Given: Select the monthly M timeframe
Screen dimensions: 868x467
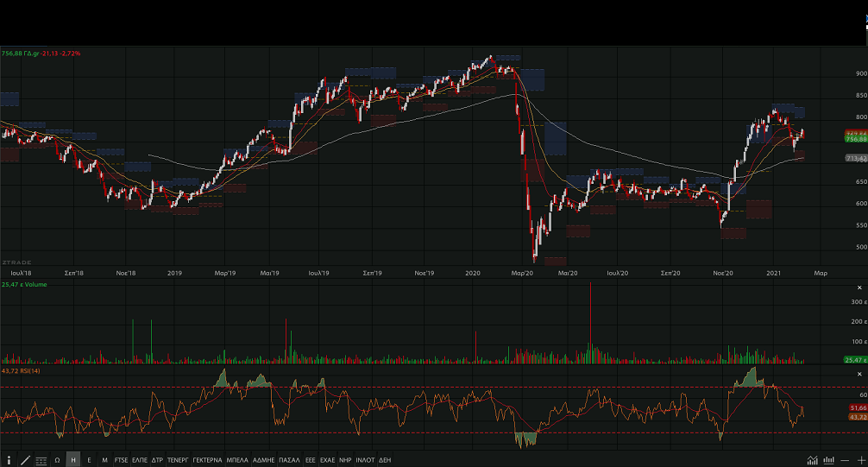Looking at the screenshot, I should pos(104,460).
